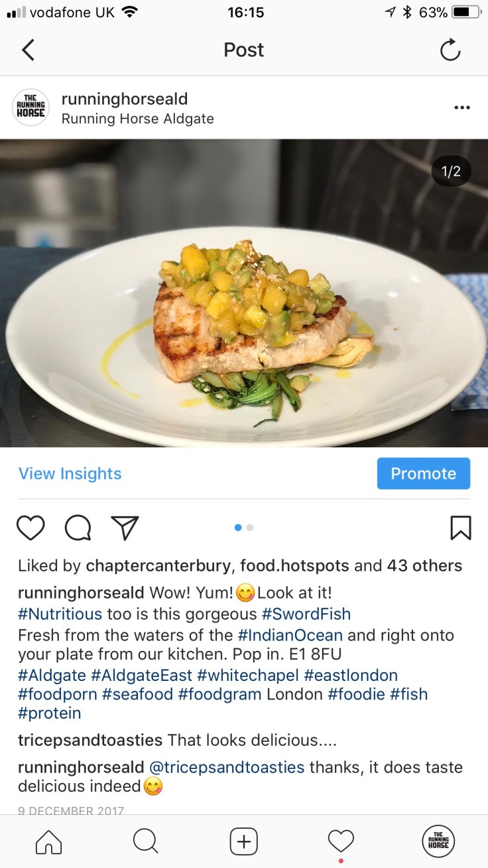488x868 pixels.
Task: Open the #SwordFish hashtag
Action: (x=306, y=613)
